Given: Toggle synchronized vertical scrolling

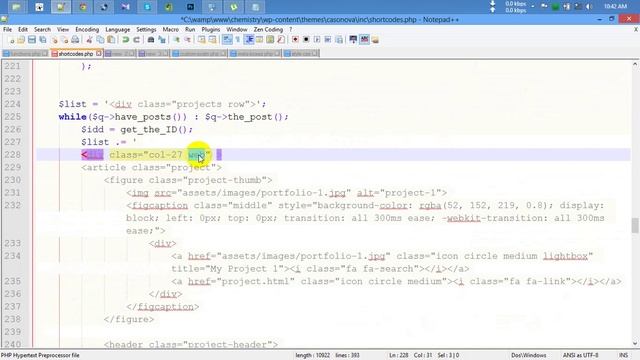Looking at the screenshot, I should (x=202, y=40).
